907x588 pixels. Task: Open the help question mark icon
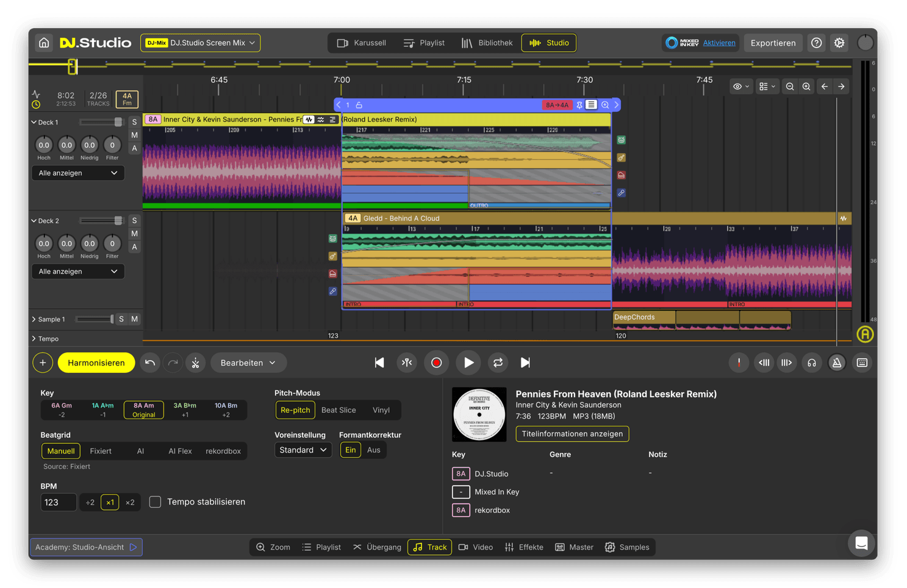816,43
